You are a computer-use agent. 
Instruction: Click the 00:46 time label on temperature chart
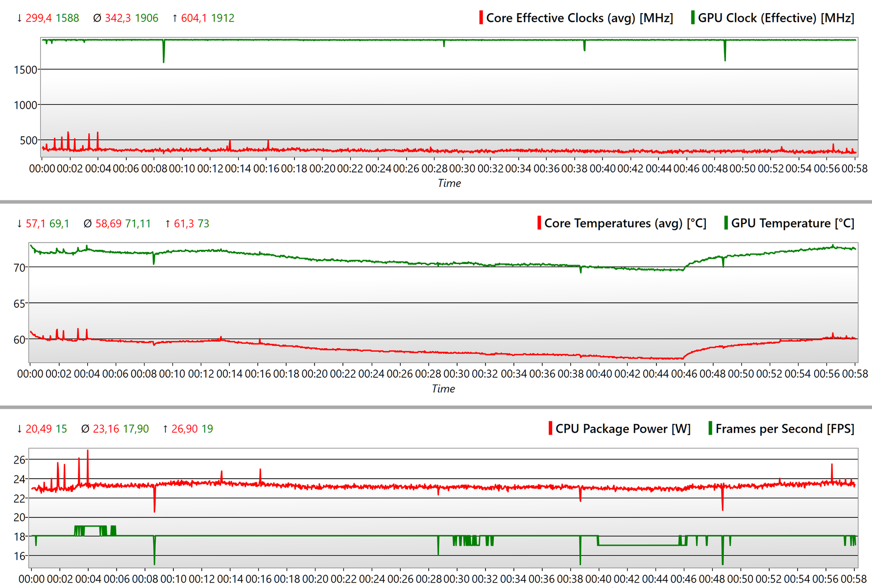point(684,374)
